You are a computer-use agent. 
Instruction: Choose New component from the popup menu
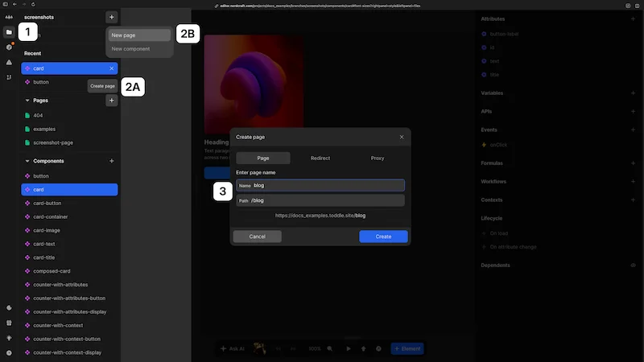click(139, 49)
